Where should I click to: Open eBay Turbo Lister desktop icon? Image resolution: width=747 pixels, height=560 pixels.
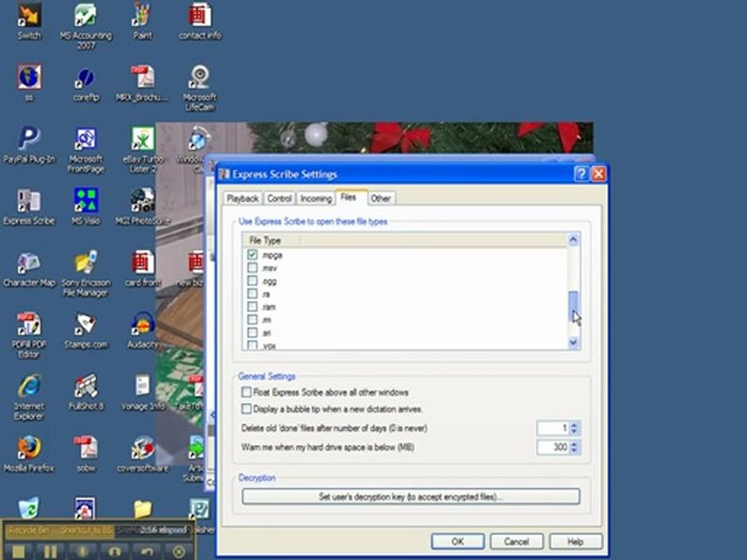tap(143, 150)
